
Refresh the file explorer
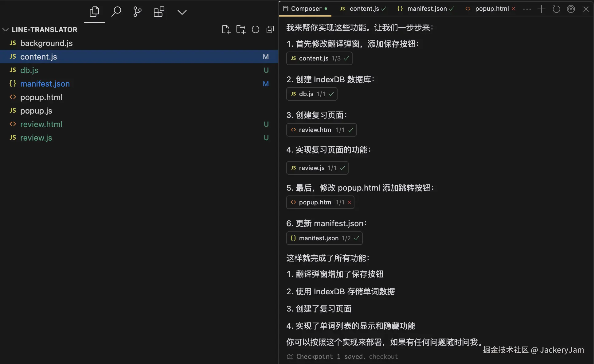[256, 29]
